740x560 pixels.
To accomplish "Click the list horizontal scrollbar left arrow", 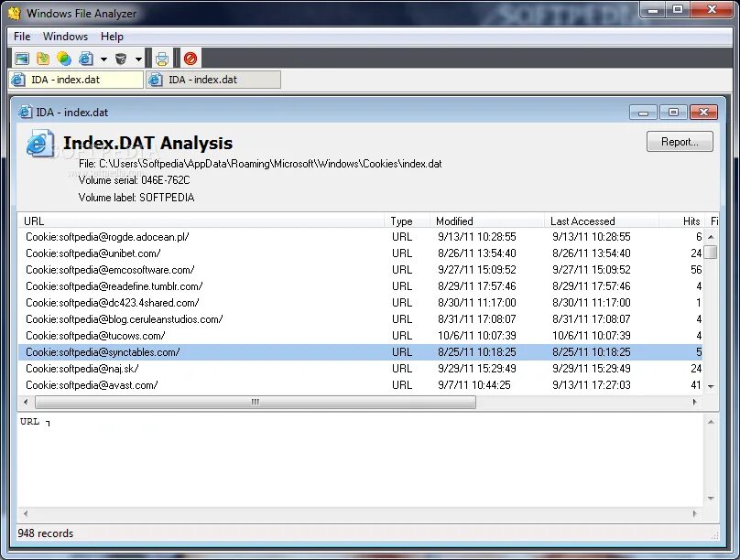I will (x=26, y=402).
